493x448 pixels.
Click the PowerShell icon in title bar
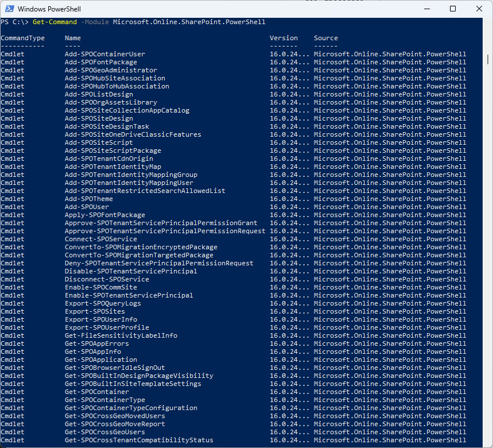tap(9, 9)
